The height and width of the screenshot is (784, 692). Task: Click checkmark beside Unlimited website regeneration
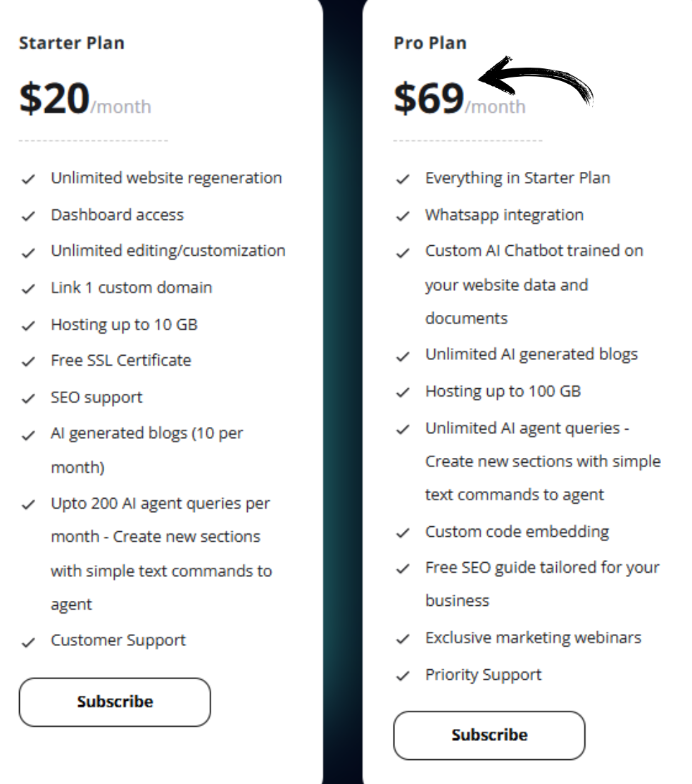[x=28, y=179]
